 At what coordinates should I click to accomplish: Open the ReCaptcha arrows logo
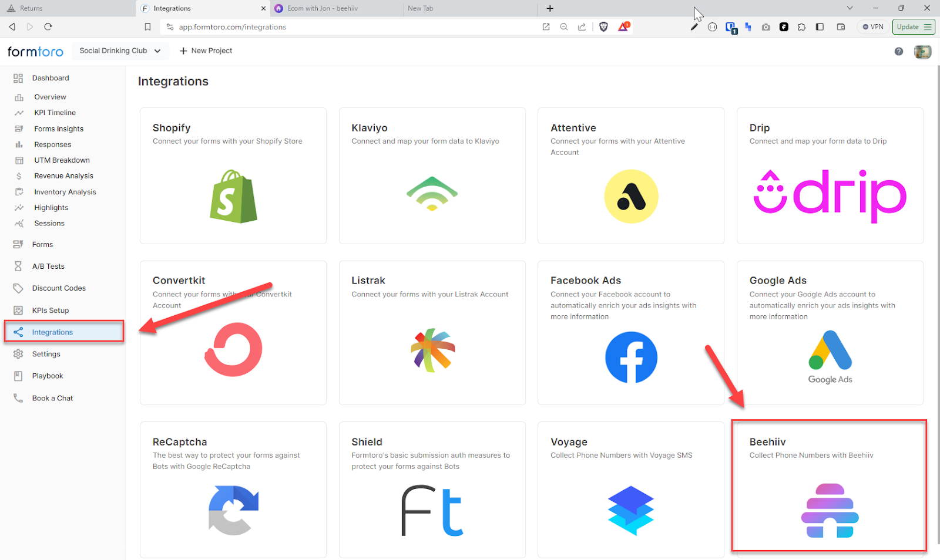233,510
